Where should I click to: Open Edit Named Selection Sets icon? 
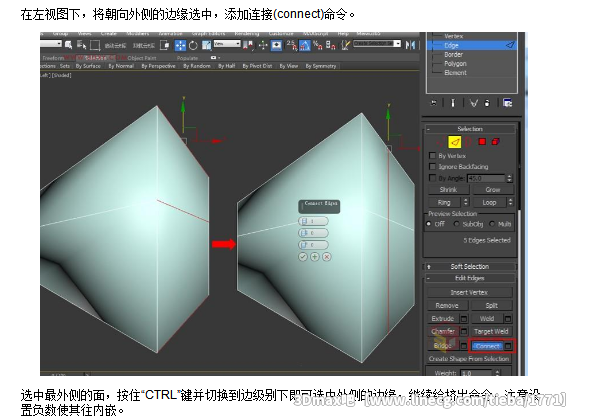tap(346, 46)
